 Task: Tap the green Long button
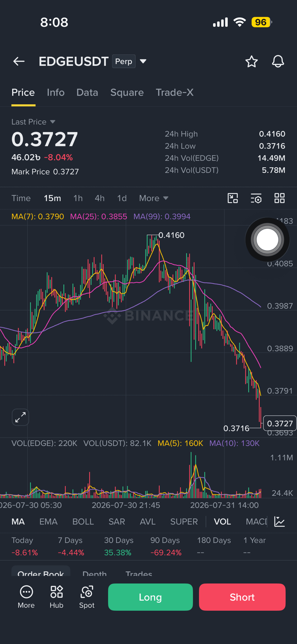coord(150,597)
